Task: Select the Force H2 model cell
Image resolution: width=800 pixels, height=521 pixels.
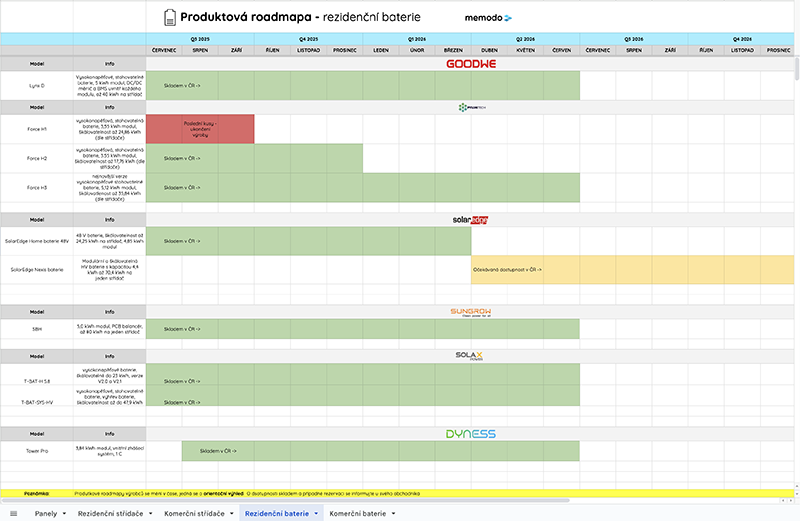Action: pyautogui.click(x=37, y=158)
